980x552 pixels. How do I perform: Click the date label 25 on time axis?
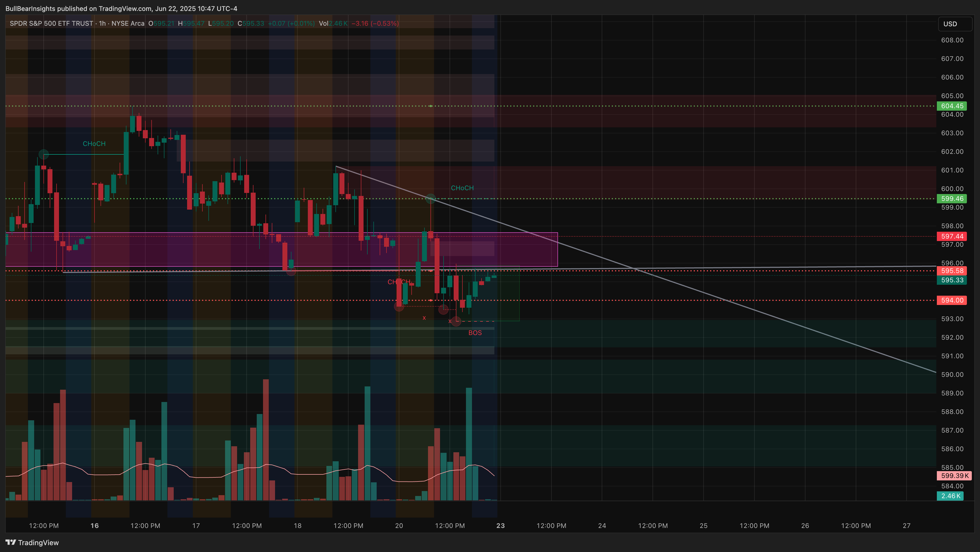tap(703, 526)
